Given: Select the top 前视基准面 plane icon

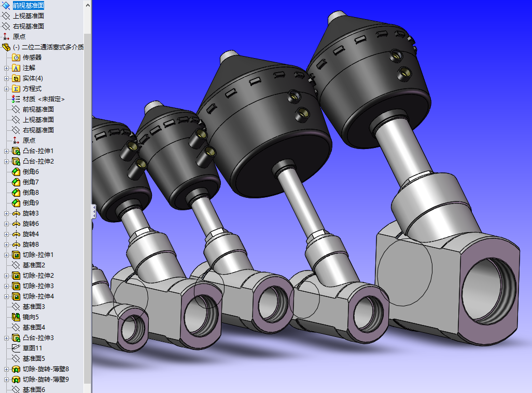Looking at the screenshot, I should 6,5.
